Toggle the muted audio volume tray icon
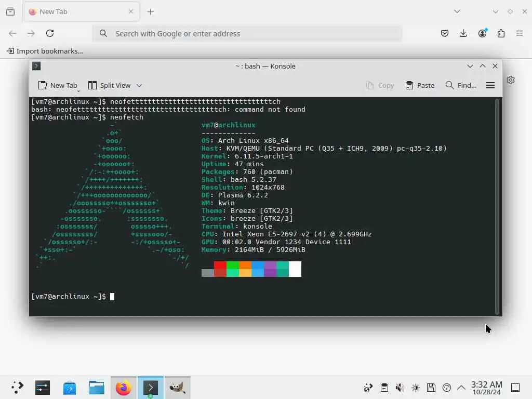The height and width of the screenshot is (399, 532). pyautogui.click(x=400, y=388)
